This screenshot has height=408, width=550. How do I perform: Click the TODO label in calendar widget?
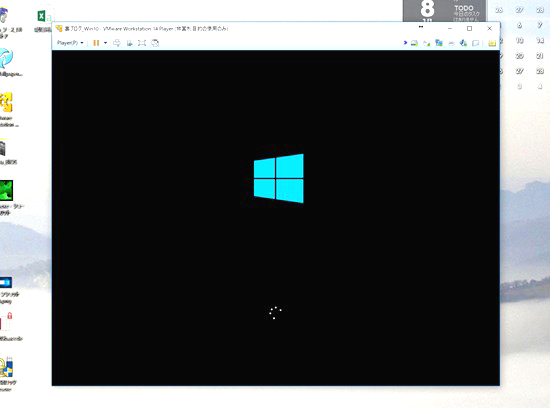tap(464, 8)
